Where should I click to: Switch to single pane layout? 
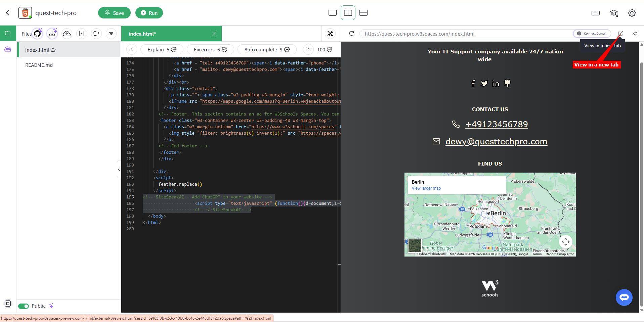click(333, 13)
